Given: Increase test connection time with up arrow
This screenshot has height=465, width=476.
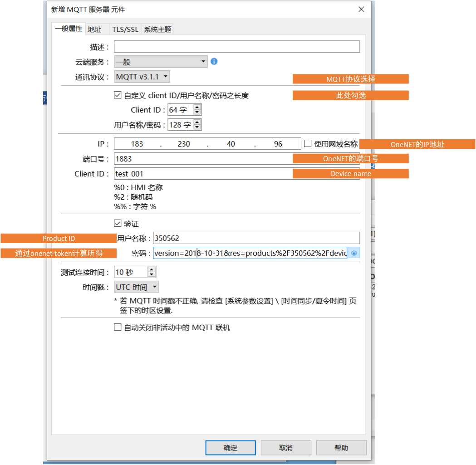Looking at the screenshot, I should tap(152, 269).
